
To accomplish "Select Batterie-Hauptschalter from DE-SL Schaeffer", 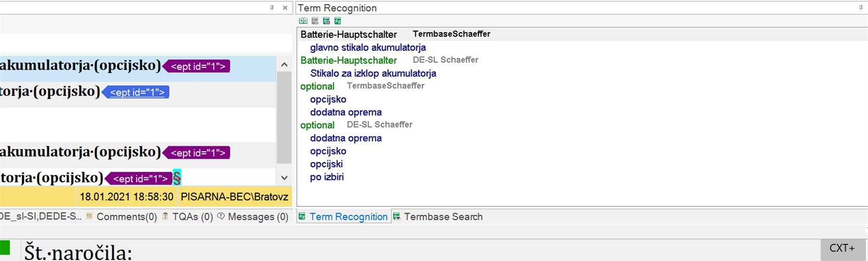I will (x=349, y=61).
